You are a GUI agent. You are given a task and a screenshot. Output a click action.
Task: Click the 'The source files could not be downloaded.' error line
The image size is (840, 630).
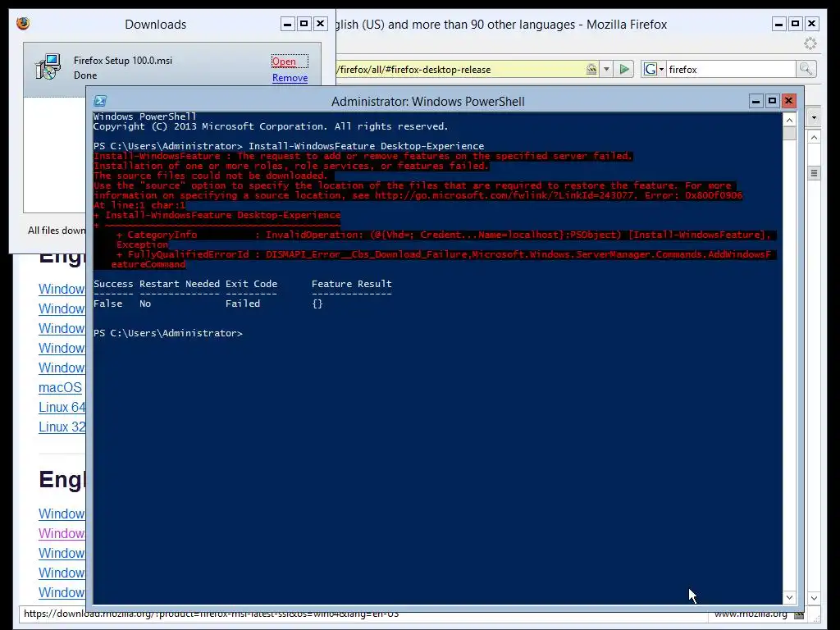(x=210, y=176)
